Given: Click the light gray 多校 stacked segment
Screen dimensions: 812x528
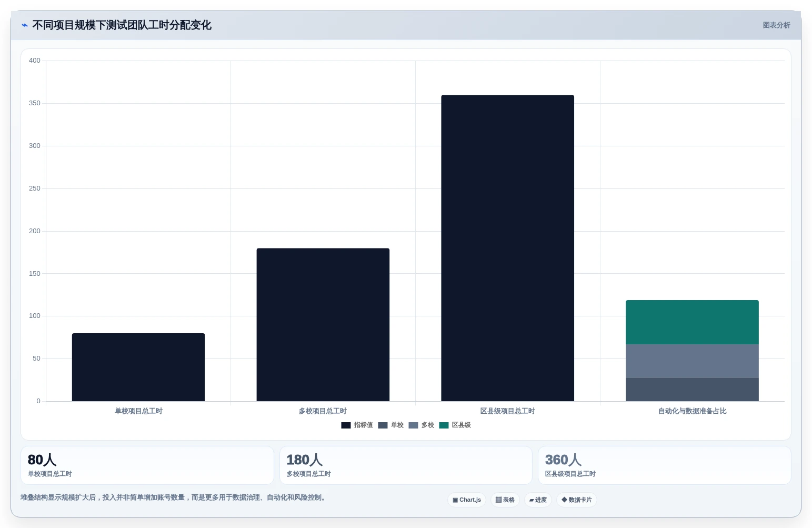Looking at the screenshot, I should (692, 361).
